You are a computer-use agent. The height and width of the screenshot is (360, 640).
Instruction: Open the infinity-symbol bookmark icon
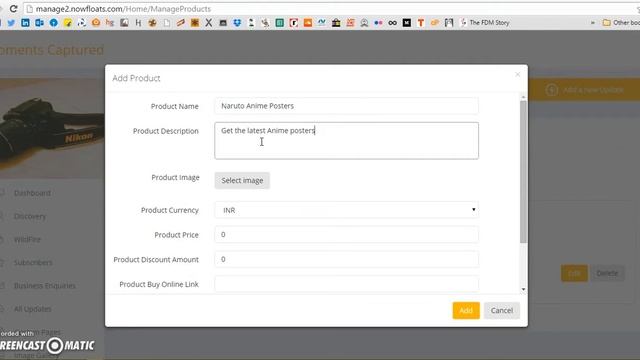click(392, 23)
